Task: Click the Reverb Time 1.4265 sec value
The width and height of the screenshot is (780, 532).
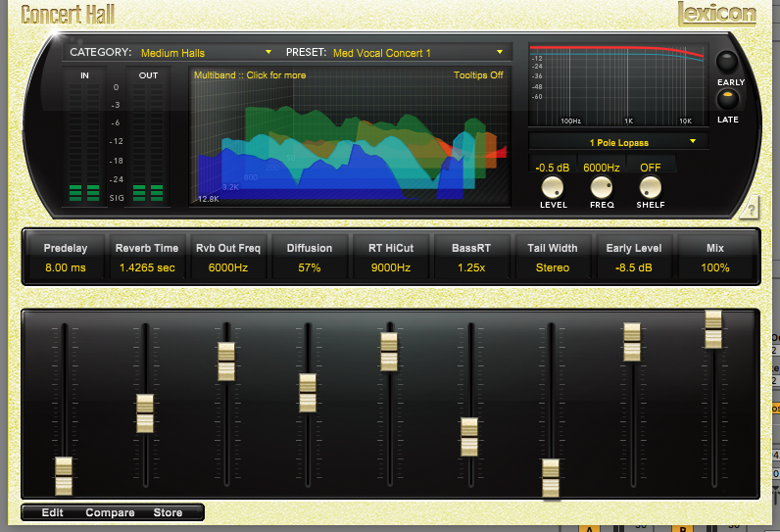Action: pos(147,267)
